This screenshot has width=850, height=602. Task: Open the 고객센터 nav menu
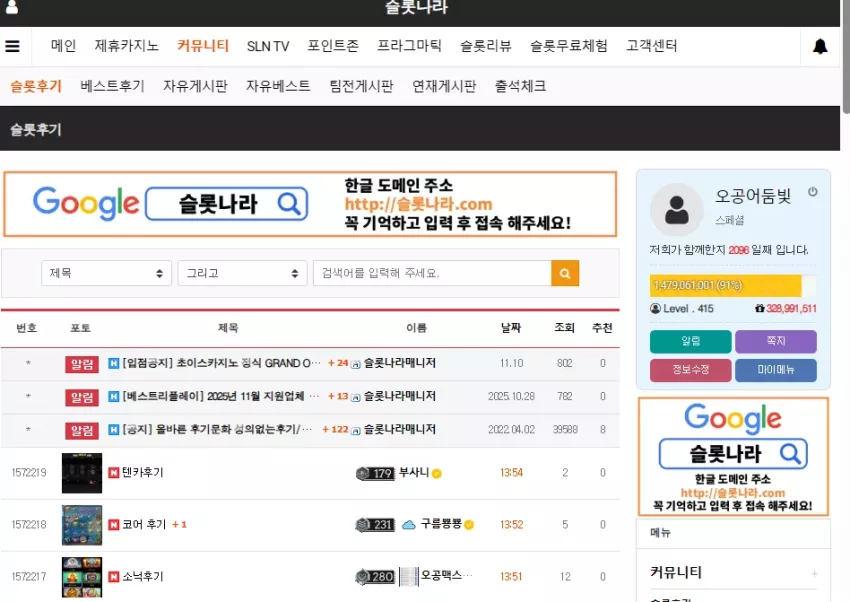pos(652,46)
